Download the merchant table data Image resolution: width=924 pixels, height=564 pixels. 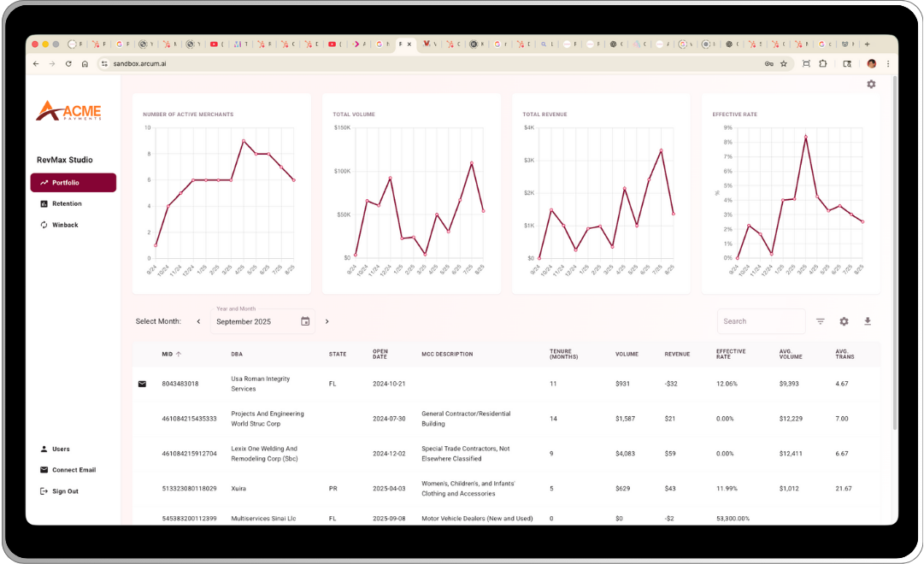(x=868, y=321)
